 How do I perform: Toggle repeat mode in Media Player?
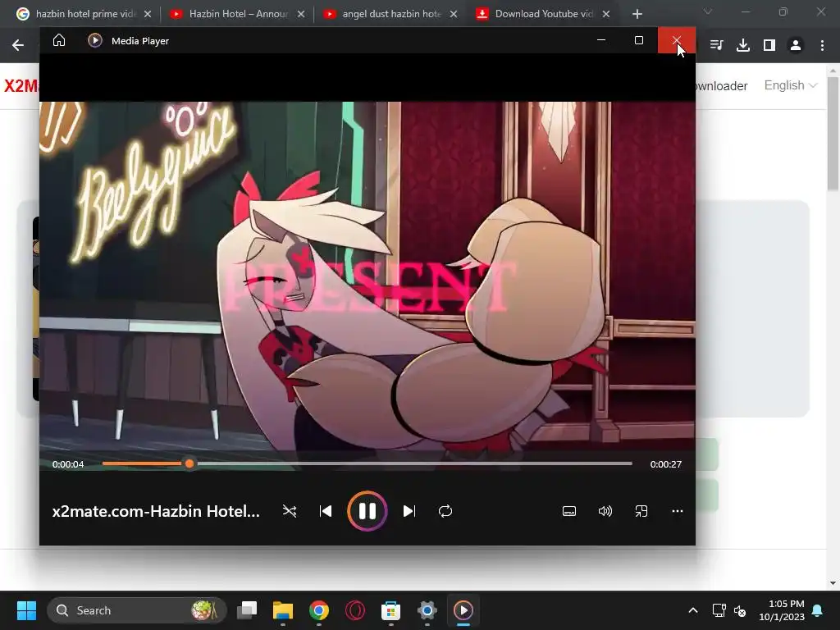tap(445, 511)
